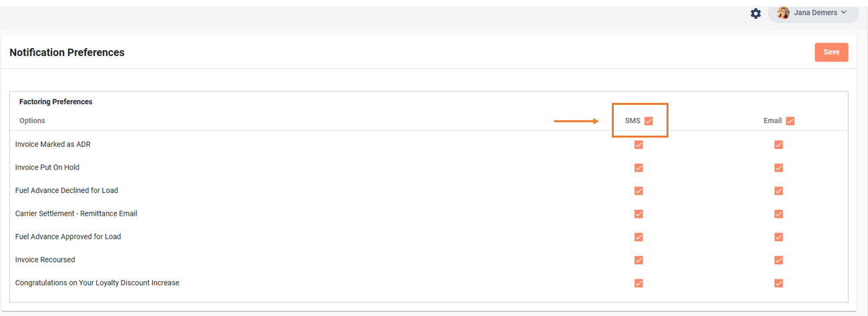Viewport: 868px width, 316px height.
Task: Toggle SMS for Invoice Recoursed
Action: click(x=638, y=260)
